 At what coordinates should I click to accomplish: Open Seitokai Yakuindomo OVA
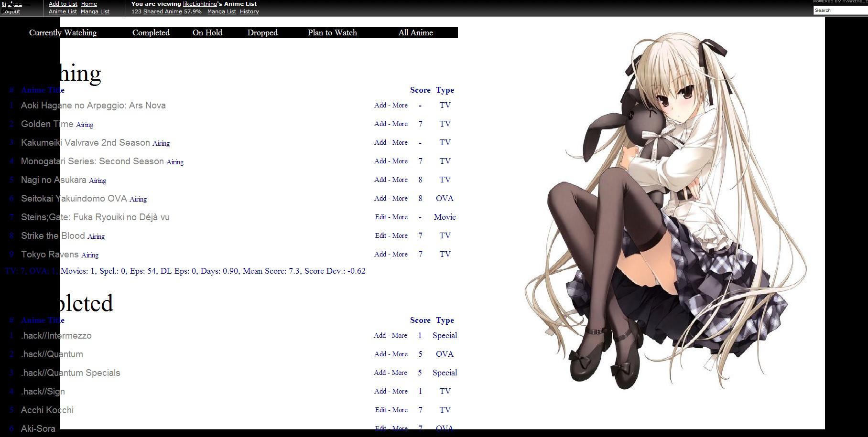tap(74, 198)
